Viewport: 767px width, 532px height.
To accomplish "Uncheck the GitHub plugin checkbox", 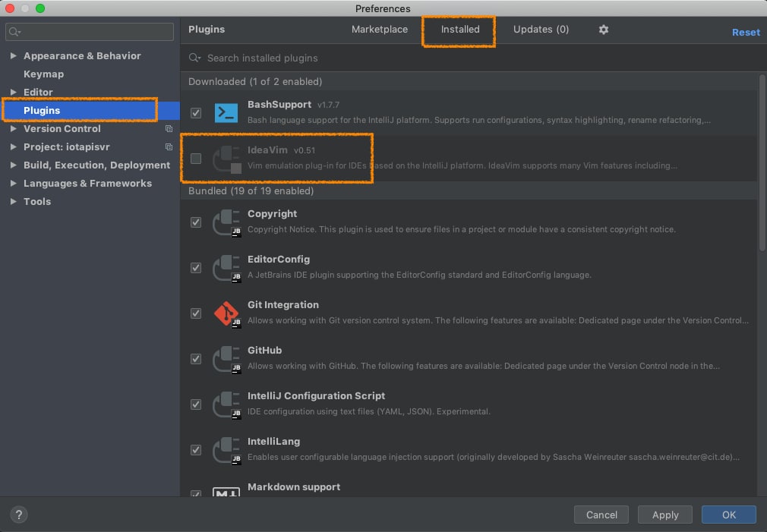I will (x=196, y=359).
